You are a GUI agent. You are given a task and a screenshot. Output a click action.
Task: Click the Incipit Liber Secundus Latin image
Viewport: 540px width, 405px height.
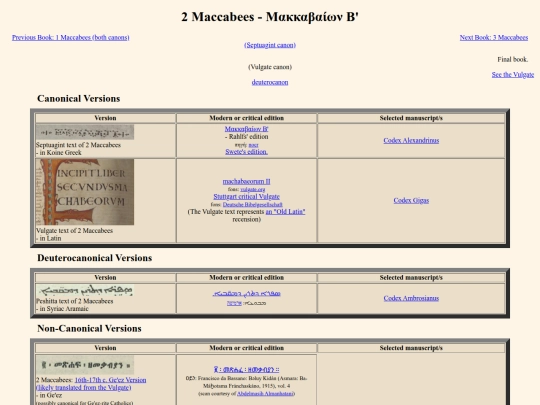click(x=85, y=192)
